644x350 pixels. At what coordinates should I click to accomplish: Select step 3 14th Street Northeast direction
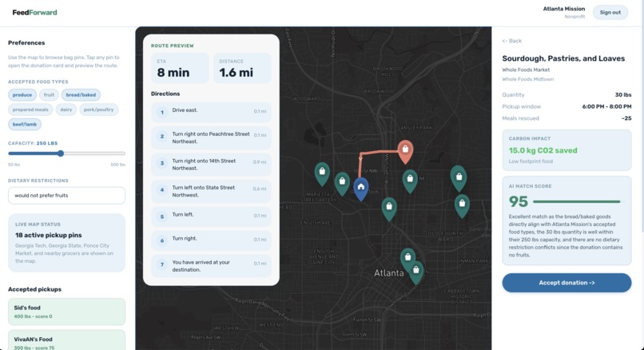coord(211,165)
